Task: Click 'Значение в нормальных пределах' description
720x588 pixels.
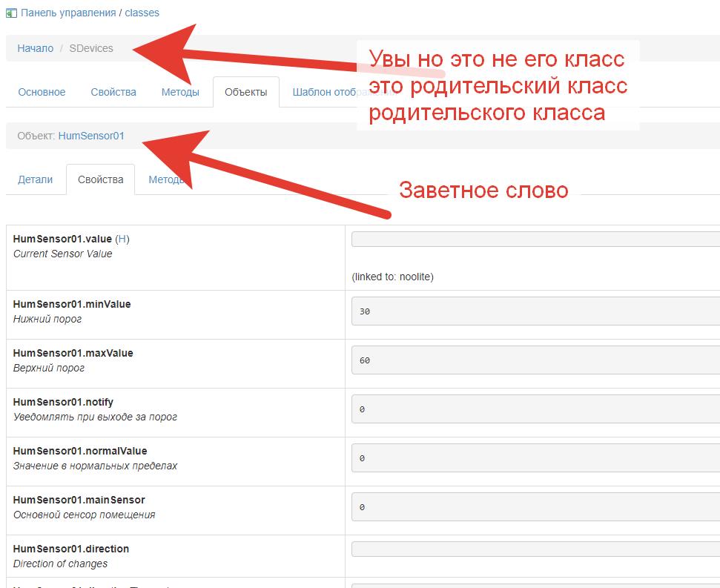Action: (95, 466)
